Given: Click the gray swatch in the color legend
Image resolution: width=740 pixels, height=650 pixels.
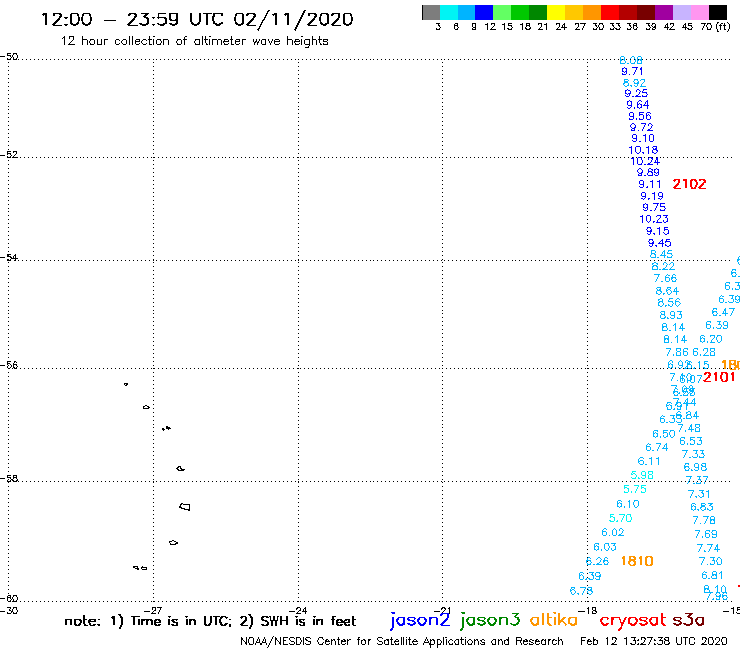Looking at the screenshot, I should (x=431, y=13).
